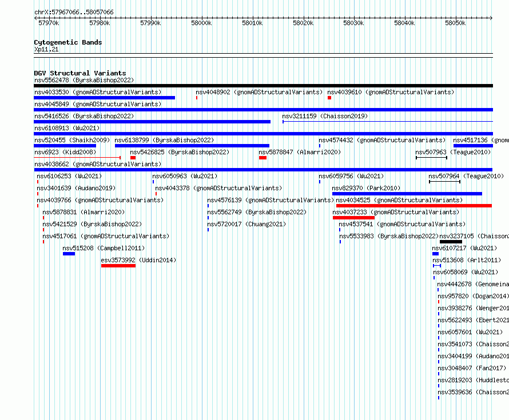Click nsv4517061 gnomAD variant label

point(106,236)
